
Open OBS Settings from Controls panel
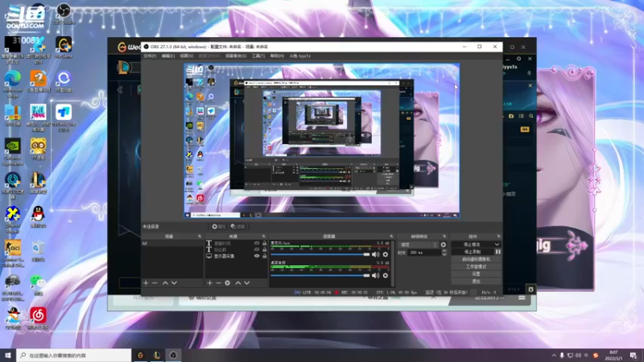(476, 274)
